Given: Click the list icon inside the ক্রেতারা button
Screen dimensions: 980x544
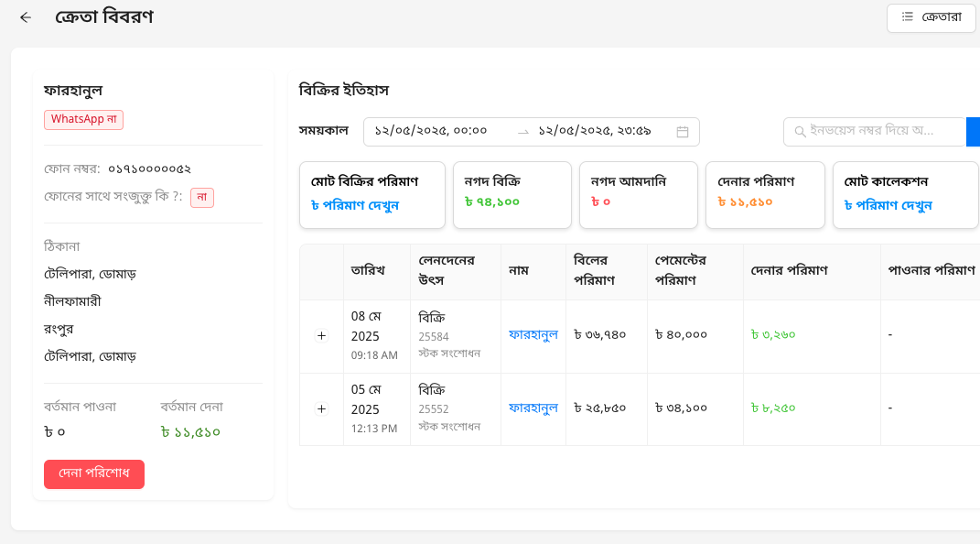Looking at the screenshot, I should coord(908,17).
